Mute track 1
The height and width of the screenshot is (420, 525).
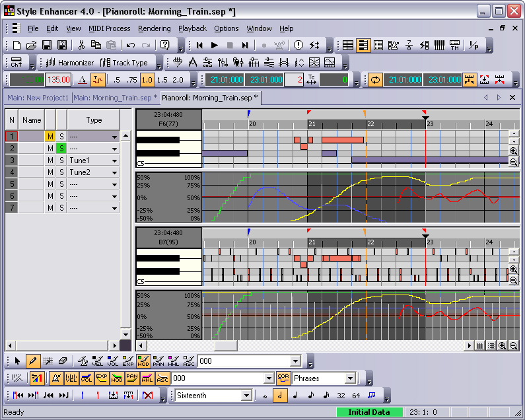point(50,137)
